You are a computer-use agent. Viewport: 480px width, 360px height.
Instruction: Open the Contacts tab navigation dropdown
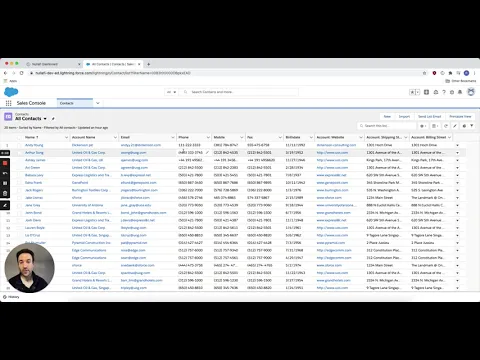coord(98,103)
